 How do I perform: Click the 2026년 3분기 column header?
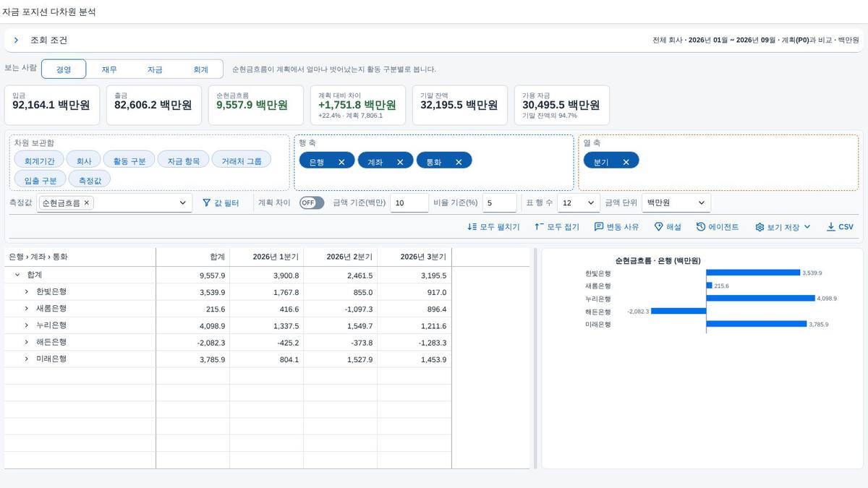click(x=414, y=257)
